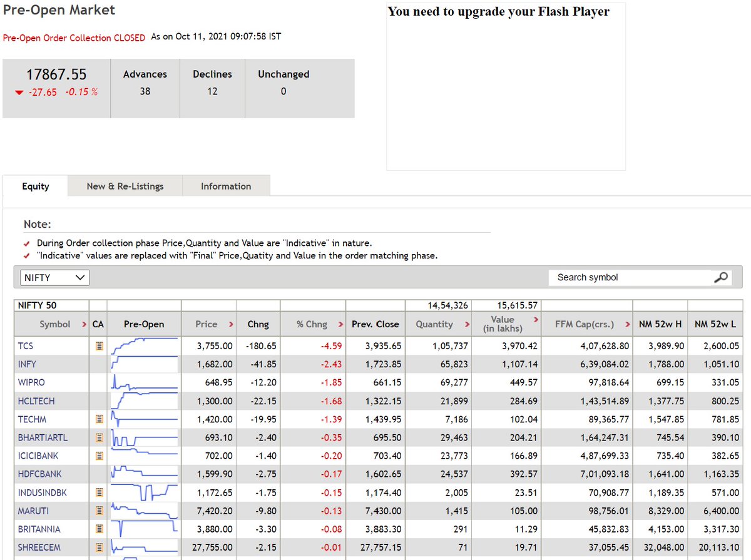The height and width of the screenshot is (560, 751).
Task: Click the index value 17867.55
Action: pyautogui.click(x=56, y=74)
